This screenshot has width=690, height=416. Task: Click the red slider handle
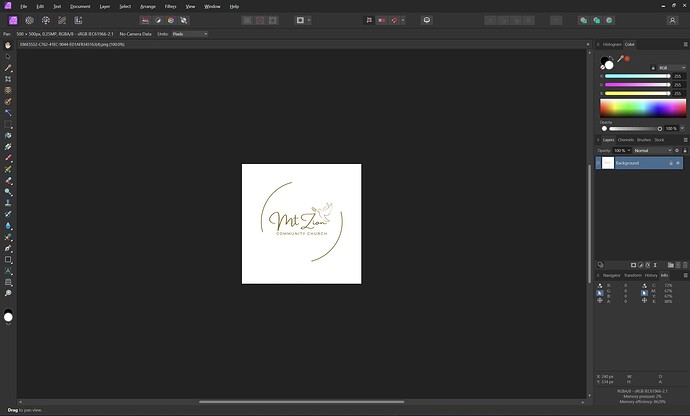[668, 76]
